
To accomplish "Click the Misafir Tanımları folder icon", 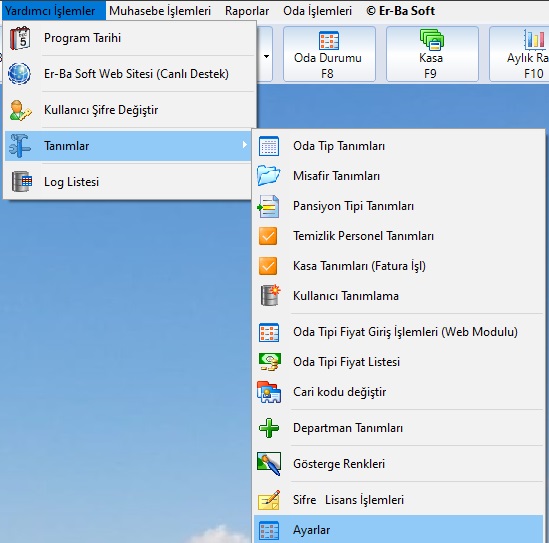I will 269,176.
